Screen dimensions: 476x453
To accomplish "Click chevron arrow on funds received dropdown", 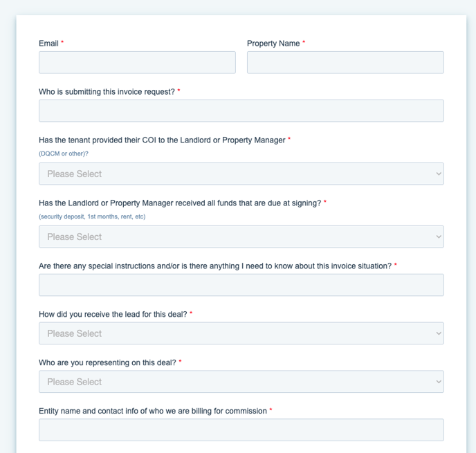I will pyautogui.click(x=439, y=237).
